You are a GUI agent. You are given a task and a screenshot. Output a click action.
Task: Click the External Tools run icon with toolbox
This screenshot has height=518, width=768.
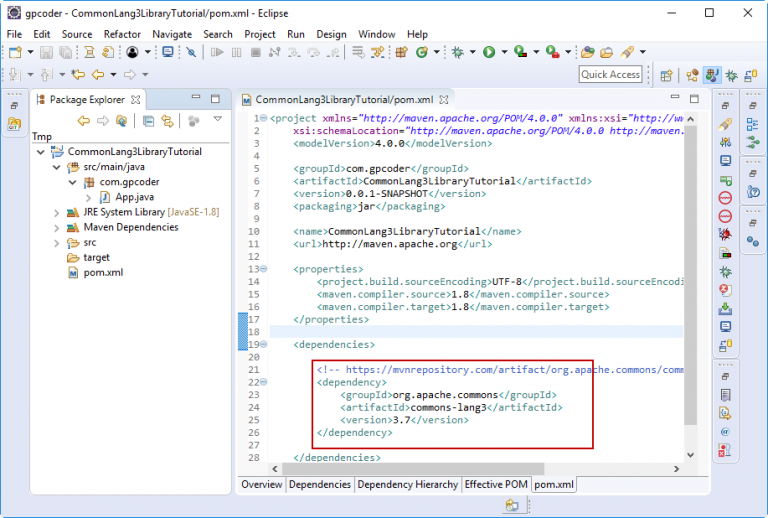click(552, 52)
